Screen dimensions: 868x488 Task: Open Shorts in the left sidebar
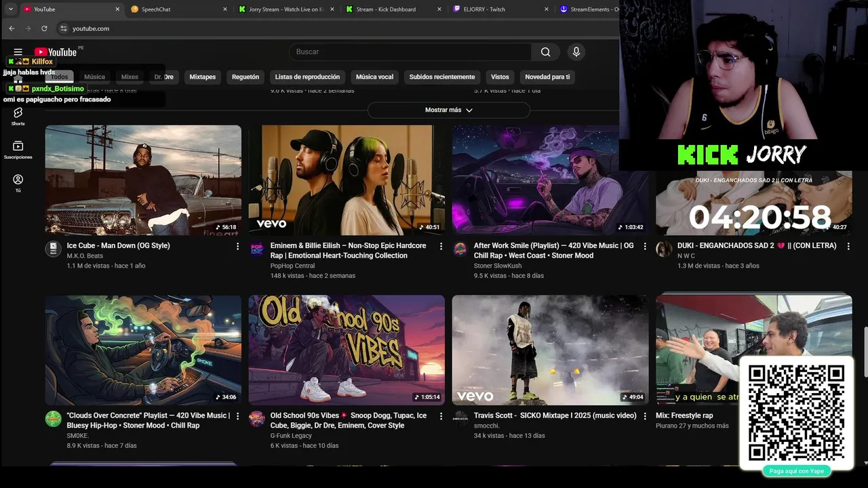(18, 117)
